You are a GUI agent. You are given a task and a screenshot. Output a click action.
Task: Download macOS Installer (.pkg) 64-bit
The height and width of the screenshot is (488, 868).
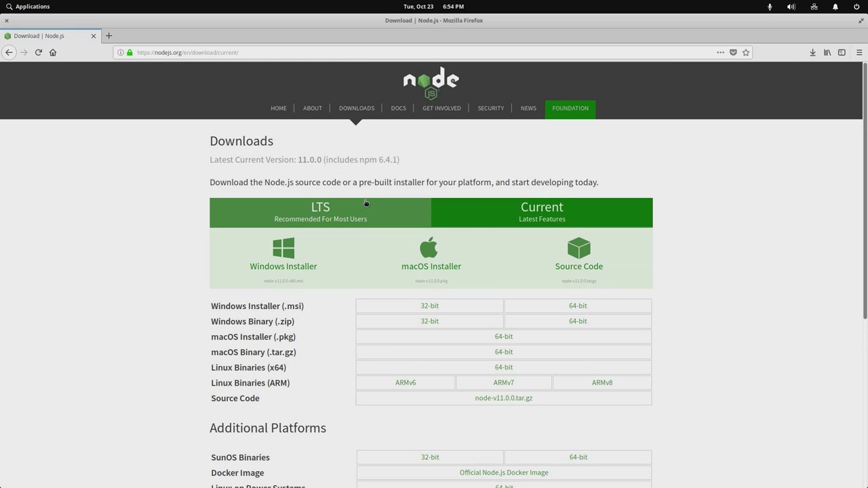504,336
